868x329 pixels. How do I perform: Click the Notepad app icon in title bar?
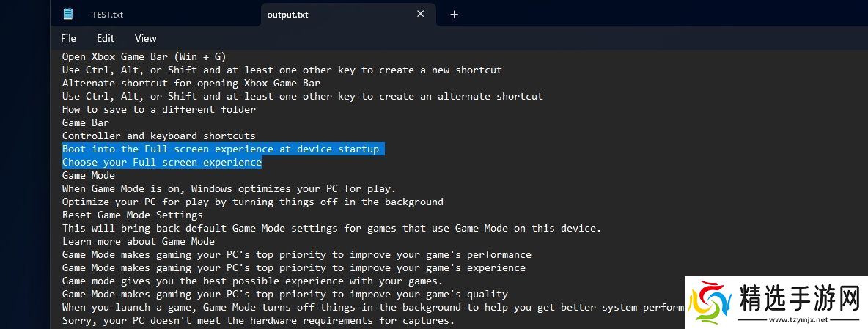(x=68, y=14)
